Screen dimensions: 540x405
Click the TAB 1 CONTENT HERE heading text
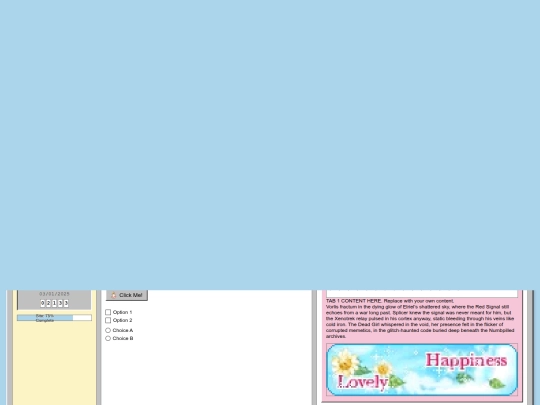(x=354, y=301)
